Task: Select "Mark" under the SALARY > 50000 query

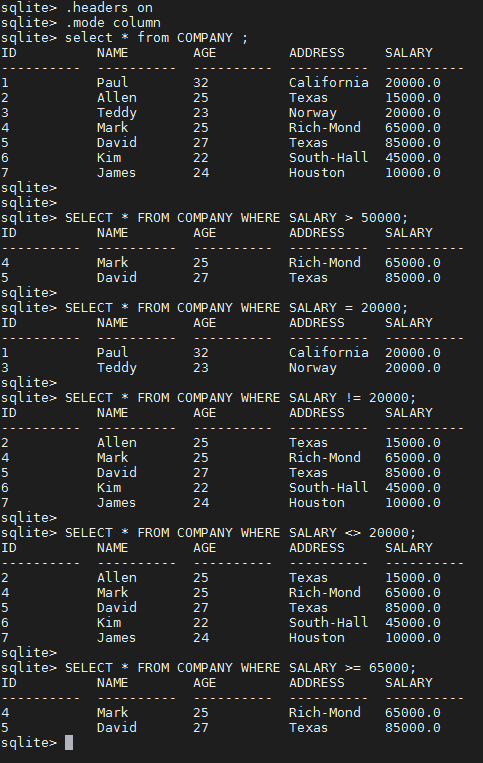Action: tap(112, 263)
